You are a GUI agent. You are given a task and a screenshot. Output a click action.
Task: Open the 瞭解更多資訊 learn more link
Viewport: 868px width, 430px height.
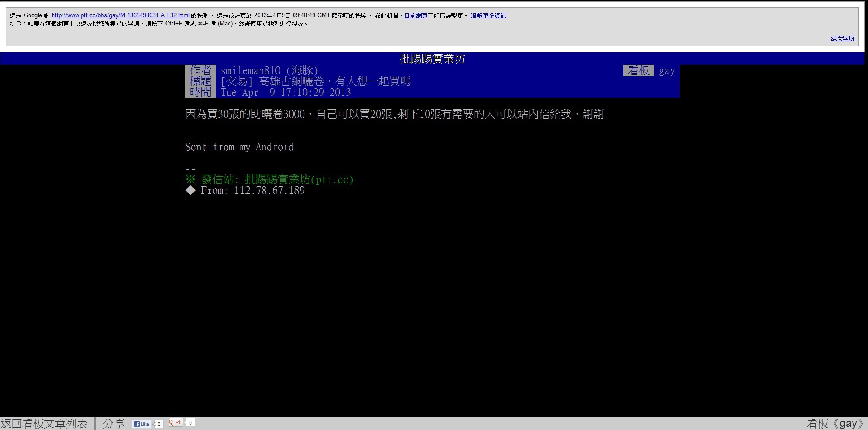pyautogui.click(x=488, y=15)
